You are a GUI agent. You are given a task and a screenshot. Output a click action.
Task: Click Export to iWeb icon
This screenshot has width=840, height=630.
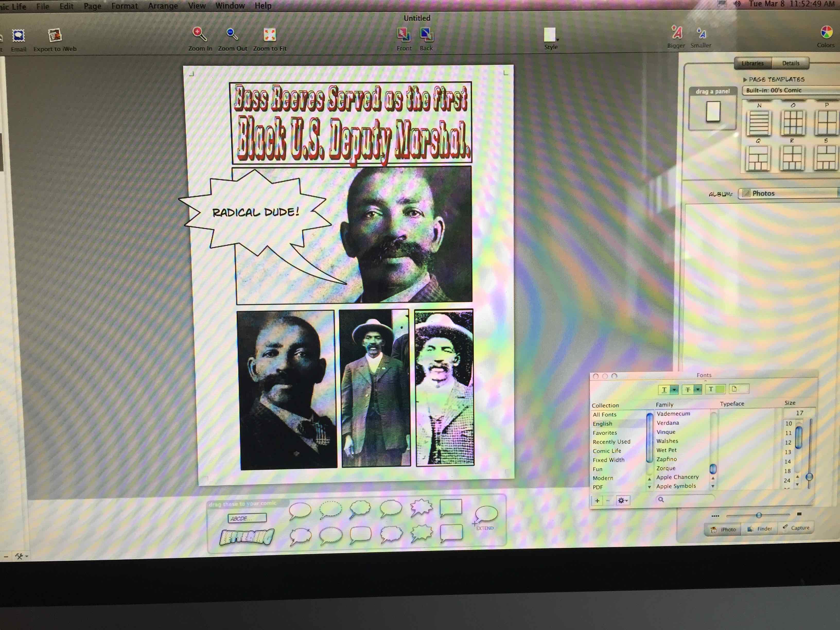tap(55, 35)
